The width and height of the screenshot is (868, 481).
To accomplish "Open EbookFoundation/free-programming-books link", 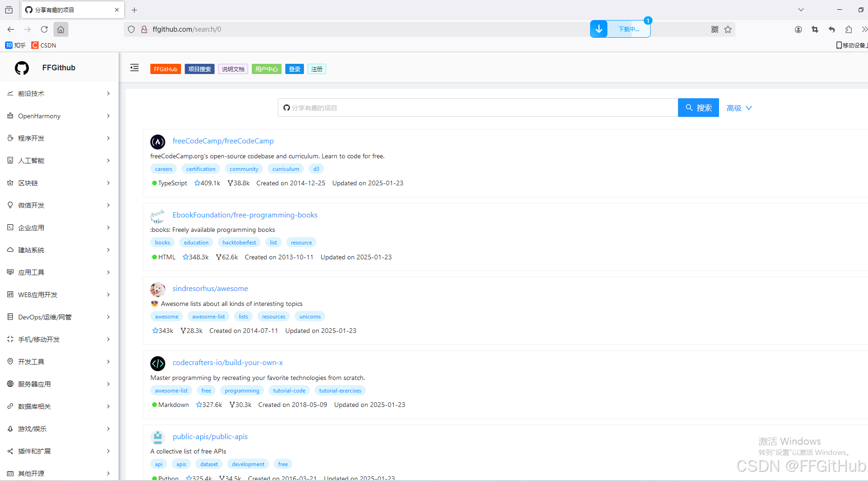I will [x=245, y=215].
